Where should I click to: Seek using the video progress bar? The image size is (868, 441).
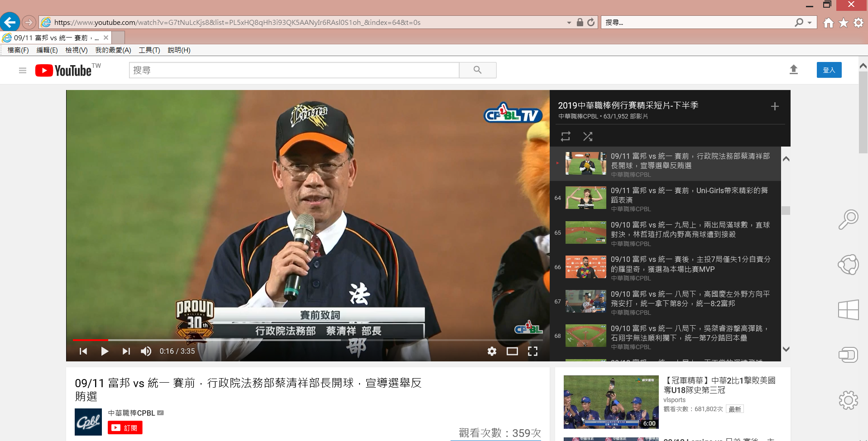[308, 340]
